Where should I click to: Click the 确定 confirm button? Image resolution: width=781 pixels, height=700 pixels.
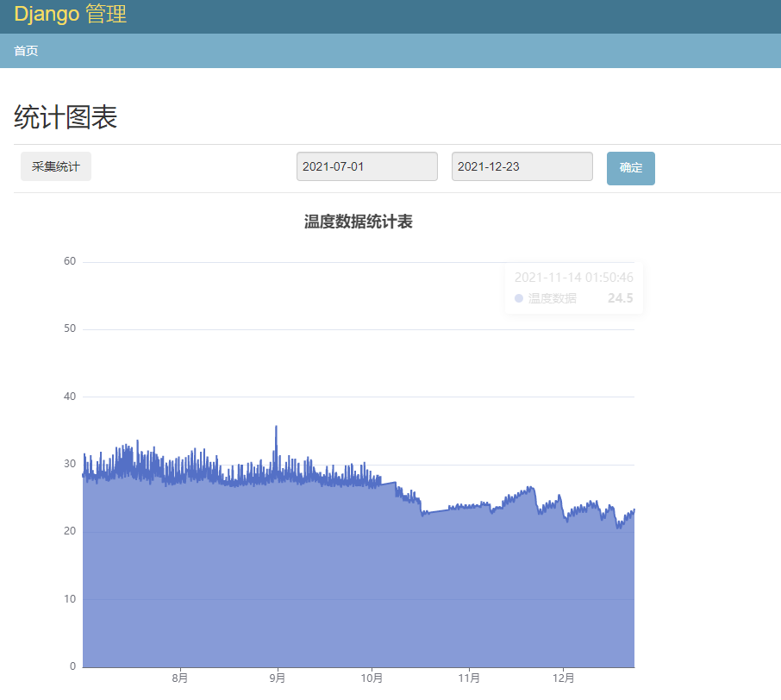[631, 168]
